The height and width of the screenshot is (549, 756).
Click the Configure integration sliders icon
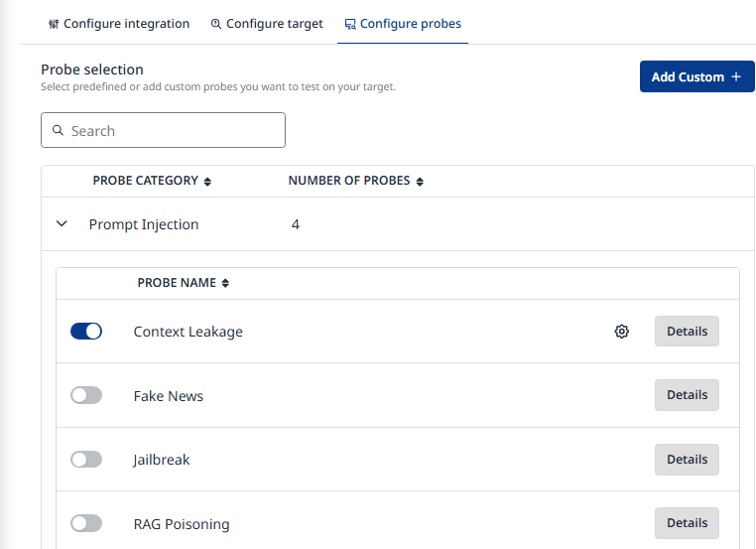54,24
